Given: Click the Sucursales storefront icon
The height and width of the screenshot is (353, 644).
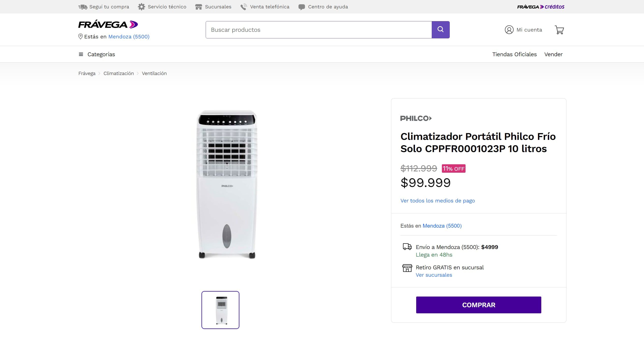Looking at the screenshot, I should coord(198,7).
